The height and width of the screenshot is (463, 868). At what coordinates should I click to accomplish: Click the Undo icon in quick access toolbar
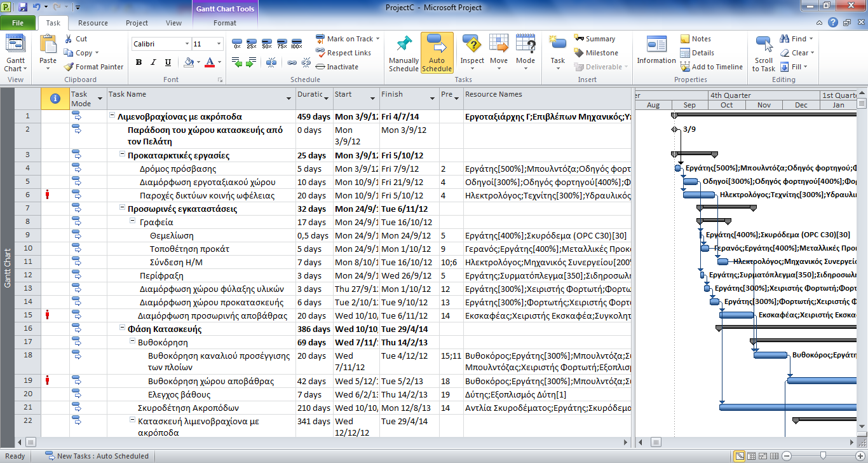(36, 8)
